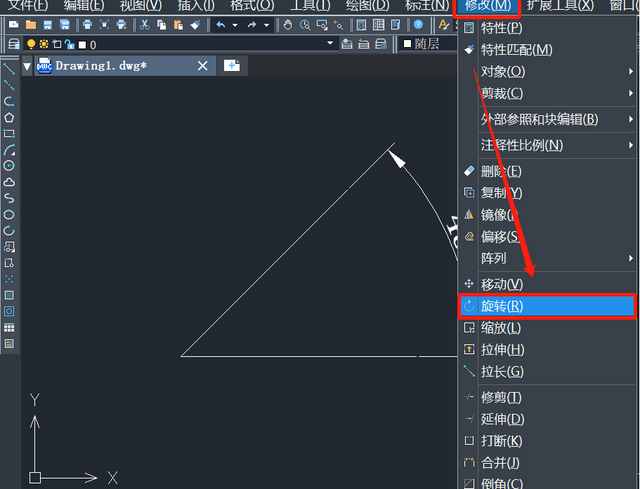
Task: Expand the layer list dropdown
Action: [330, 43]
